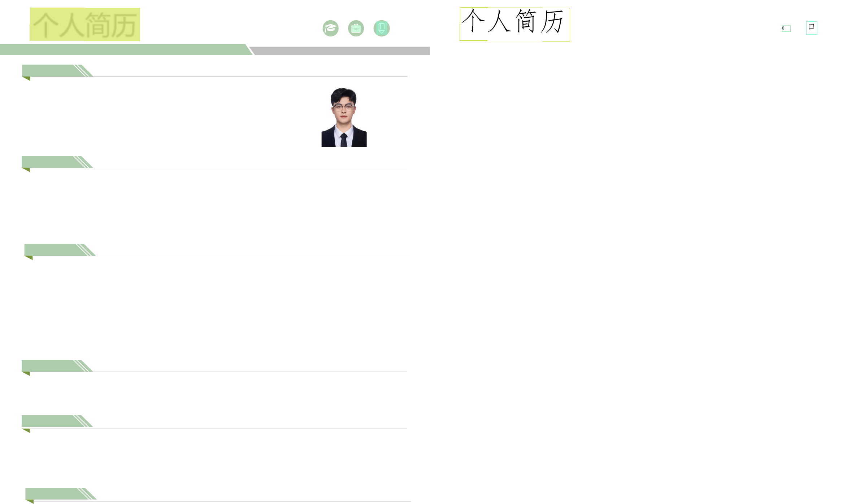Screen dimensions: 860x504
Task: Select the pencil icon in the header
Action: (x=382, y=28)
